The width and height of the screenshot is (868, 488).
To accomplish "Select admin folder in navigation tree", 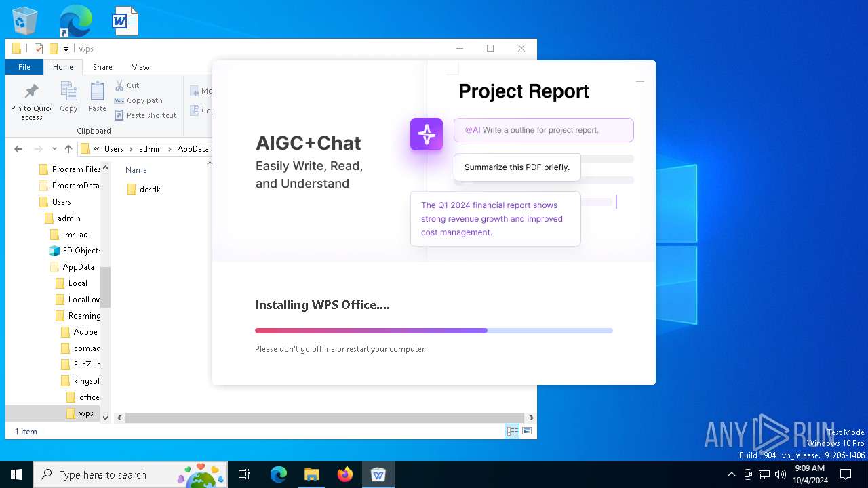I will 62,218.
